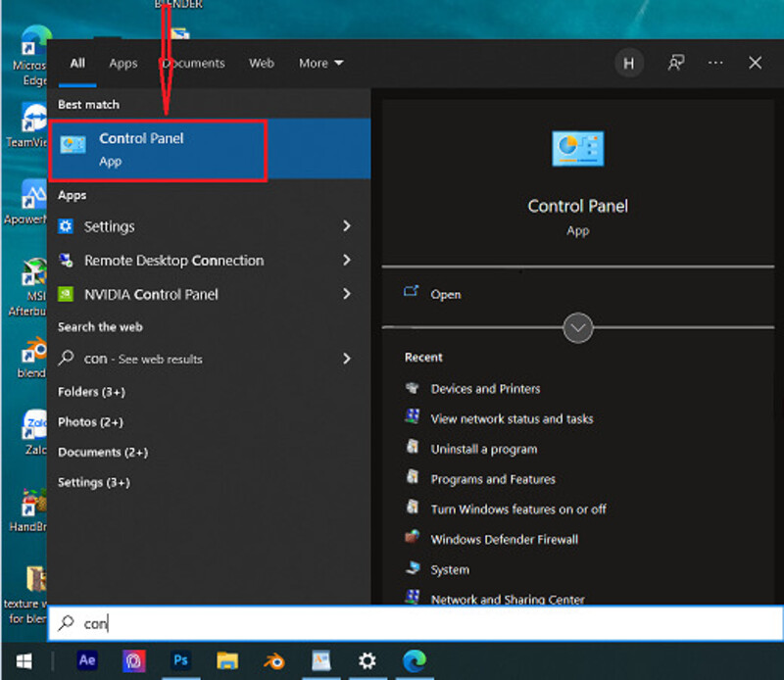Open Microsoft Edge from the taskbar
The image size is (784, 680).
coord(415,661)
